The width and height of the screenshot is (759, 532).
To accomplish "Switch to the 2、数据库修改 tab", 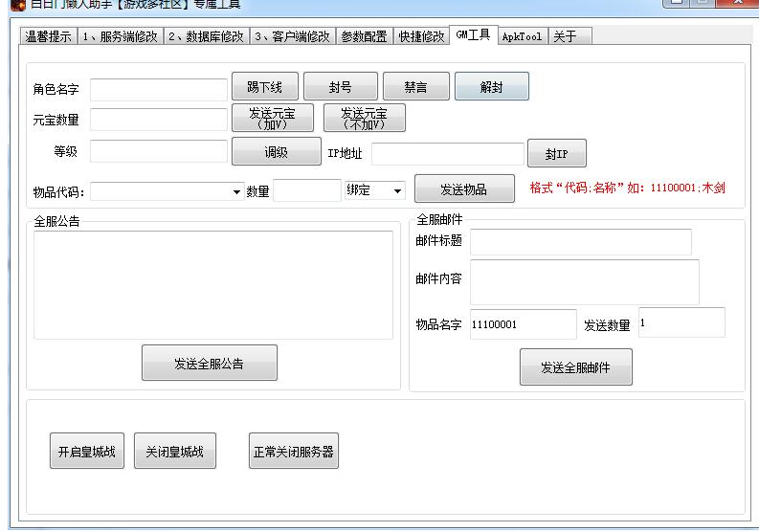I will [x=206, y=36].
